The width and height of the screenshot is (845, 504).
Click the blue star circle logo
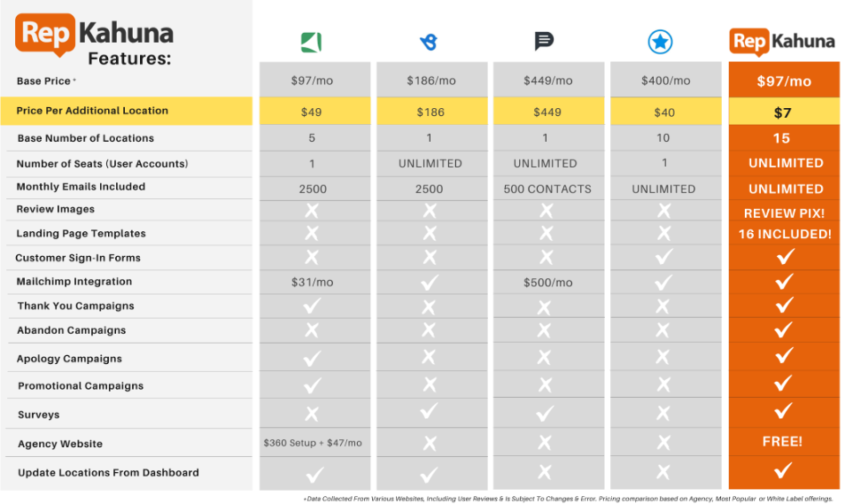(660, 42)
